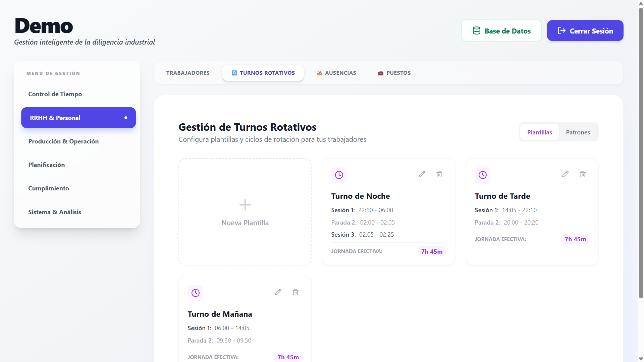The image size is (644, 362).
Task: Open edit pencil on Turno de Tarde
Action: (566, 174)
